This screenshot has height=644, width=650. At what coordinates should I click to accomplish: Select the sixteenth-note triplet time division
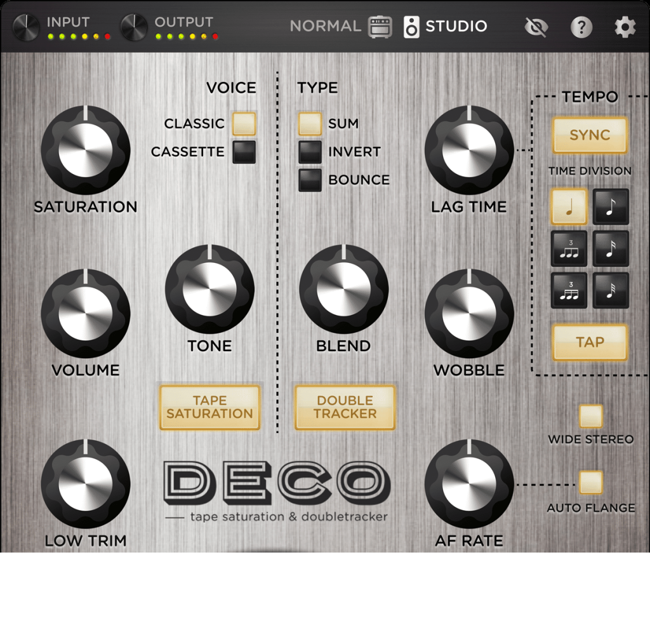pos(569,291)
